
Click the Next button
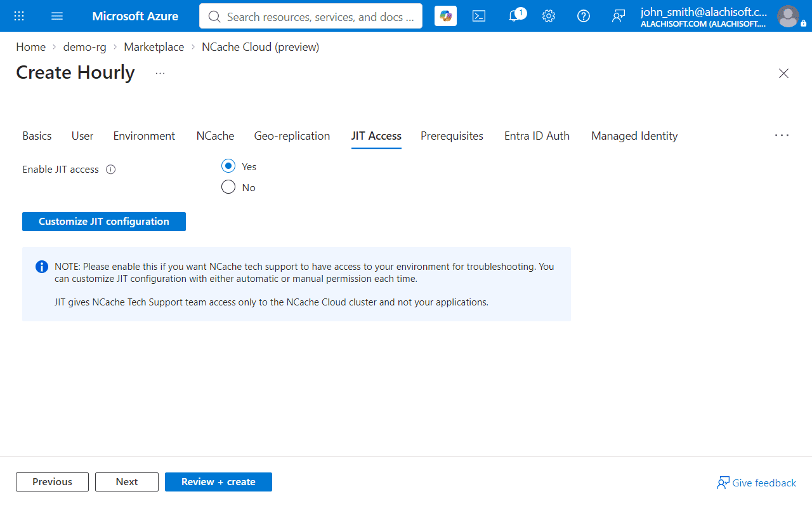pos(127,482)
